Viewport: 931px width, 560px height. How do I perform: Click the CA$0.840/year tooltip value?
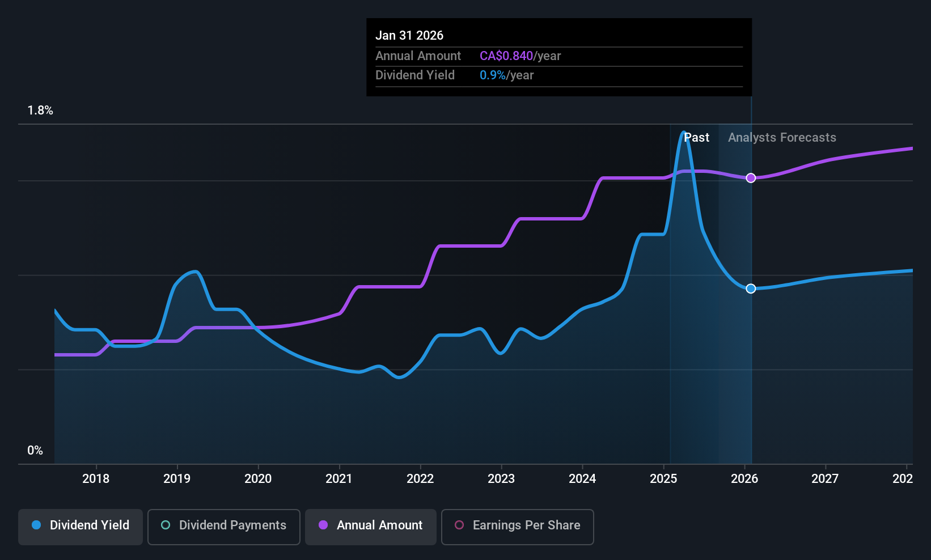pos(520,56)
